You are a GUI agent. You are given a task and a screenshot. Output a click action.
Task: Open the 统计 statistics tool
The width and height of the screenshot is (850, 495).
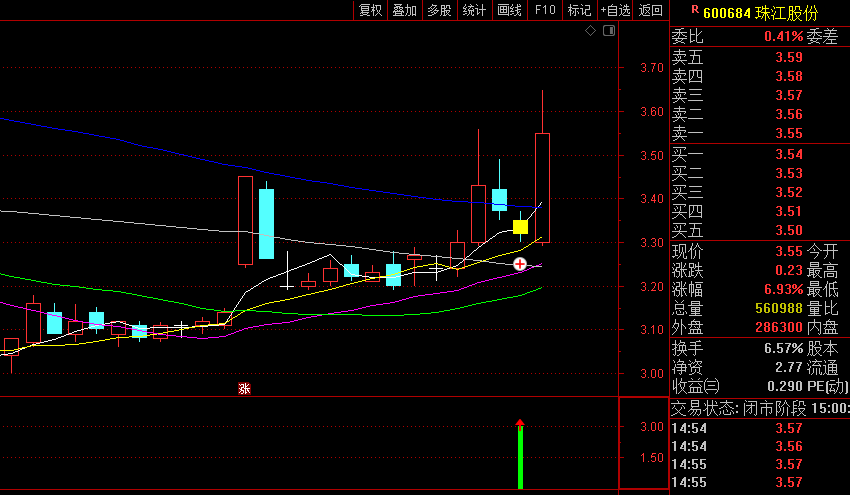[474, 10]
